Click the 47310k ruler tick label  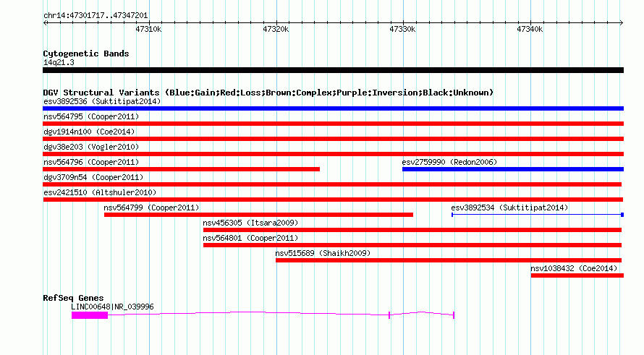coord(148,29)
